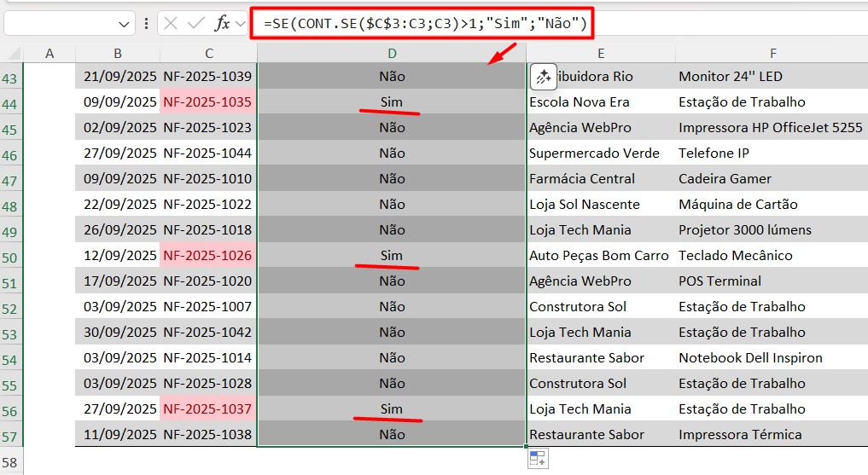The width and height of the screenshot is (868, 475).
Task: Open the Quick Analysis icon near E43
Action: point(543,77)
